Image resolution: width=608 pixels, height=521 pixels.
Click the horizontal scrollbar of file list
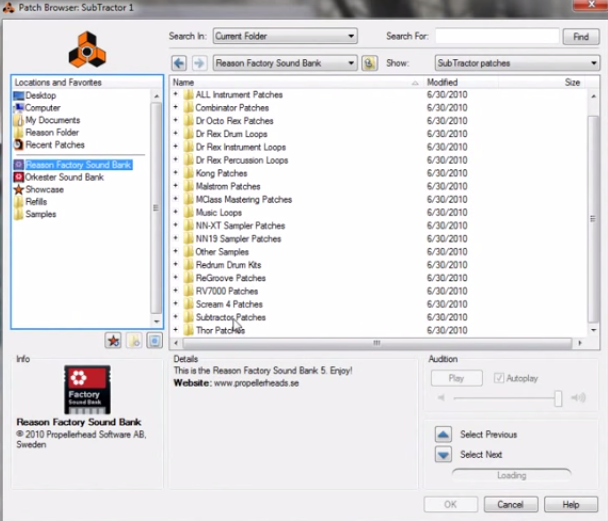tap(377, 343)
